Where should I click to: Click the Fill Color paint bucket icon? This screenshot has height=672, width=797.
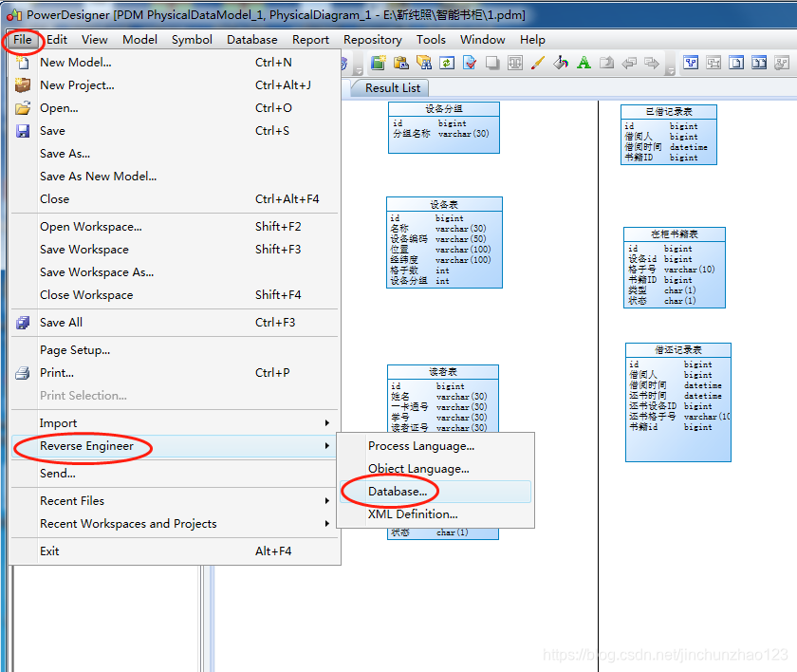click(x=561, y=63)
